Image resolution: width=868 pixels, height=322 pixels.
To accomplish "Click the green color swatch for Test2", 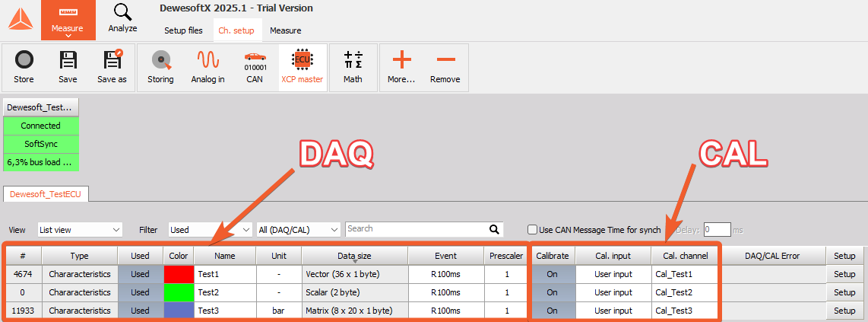I will click(179, 292).
